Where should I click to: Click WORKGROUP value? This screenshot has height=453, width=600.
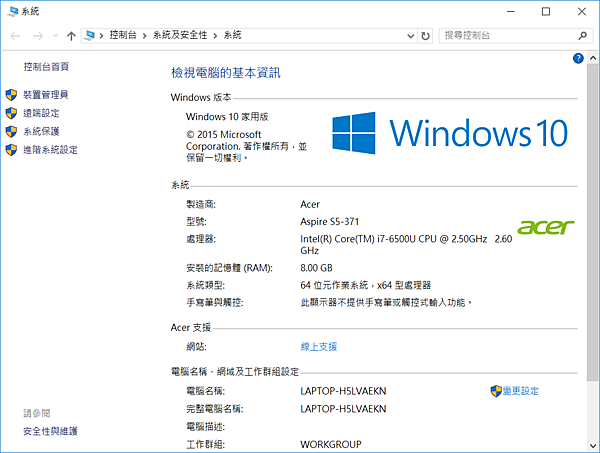point(331,444)
